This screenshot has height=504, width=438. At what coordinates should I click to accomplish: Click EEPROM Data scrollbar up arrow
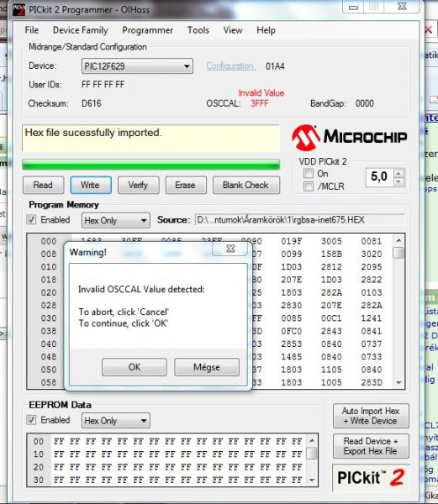point(312,440)
